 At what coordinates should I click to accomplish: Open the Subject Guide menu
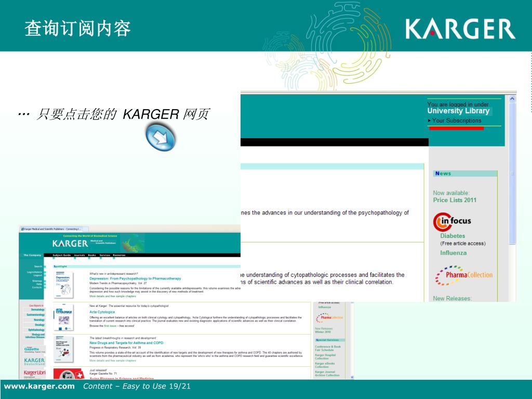(62, 255)
